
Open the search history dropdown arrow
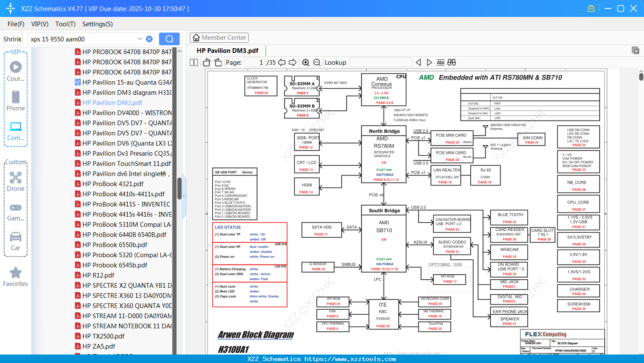[140, 39]
